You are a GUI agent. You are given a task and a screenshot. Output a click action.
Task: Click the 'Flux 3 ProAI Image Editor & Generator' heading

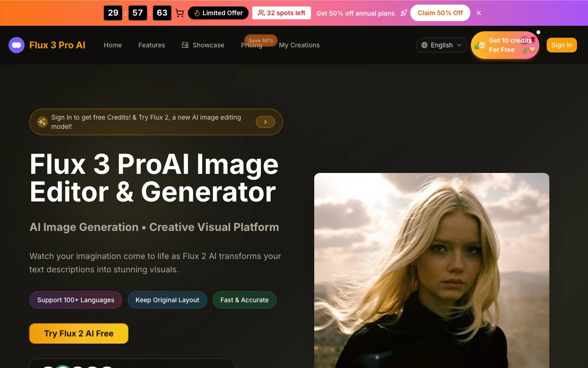pyautogui.click(x=154, y=178)
